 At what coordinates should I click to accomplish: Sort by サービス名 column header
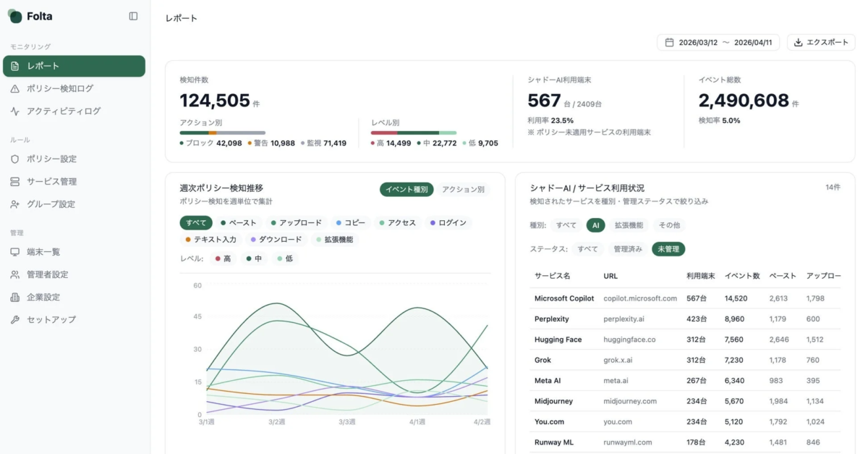pos(553,276)
